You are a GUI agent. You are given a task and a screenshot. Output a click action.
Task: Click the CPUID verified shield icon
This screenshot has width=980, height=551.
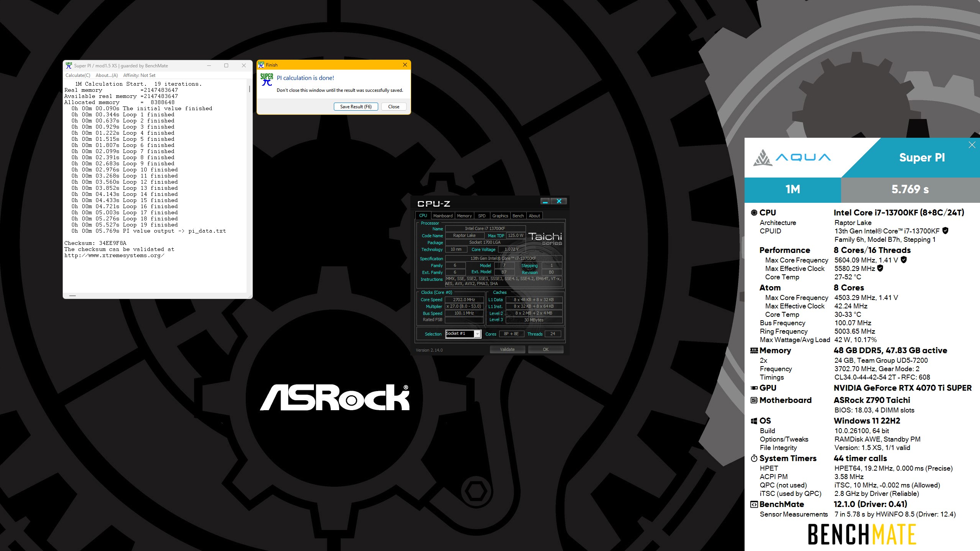(x=945, y=231)
